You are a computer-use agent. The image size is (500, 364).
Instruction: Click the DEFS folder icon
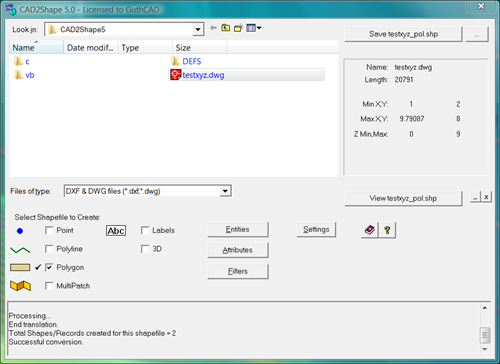(175, 61)
